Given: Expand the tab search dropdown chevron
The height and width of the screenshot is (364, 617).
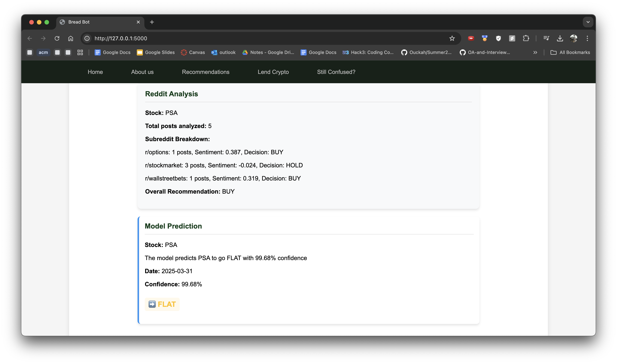Looking at the screenshot, I should point(588,22).
